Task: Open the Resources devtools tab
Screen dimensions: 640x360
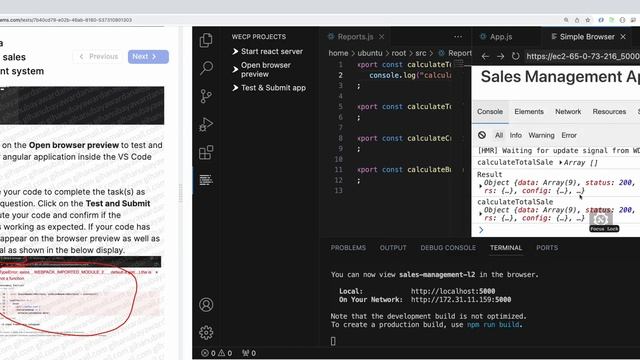Action: pos(609,111)
